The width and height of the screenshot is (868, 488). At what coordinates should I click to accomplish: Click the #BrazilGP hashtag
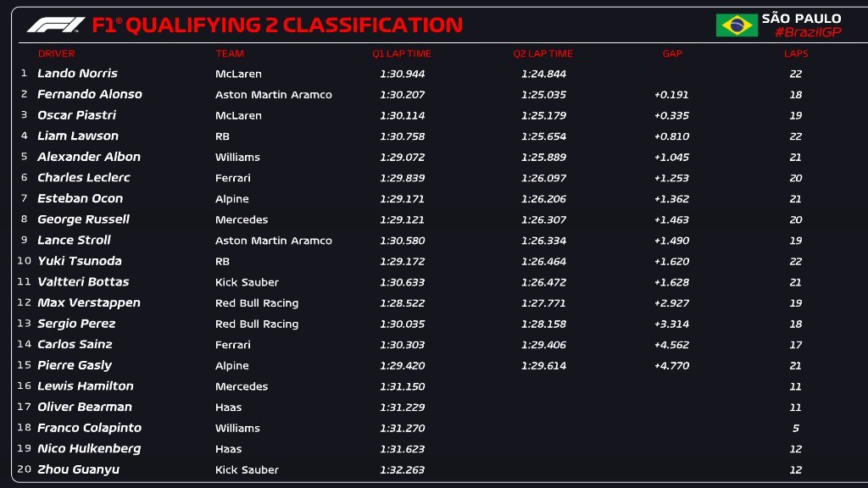point(807,32)
